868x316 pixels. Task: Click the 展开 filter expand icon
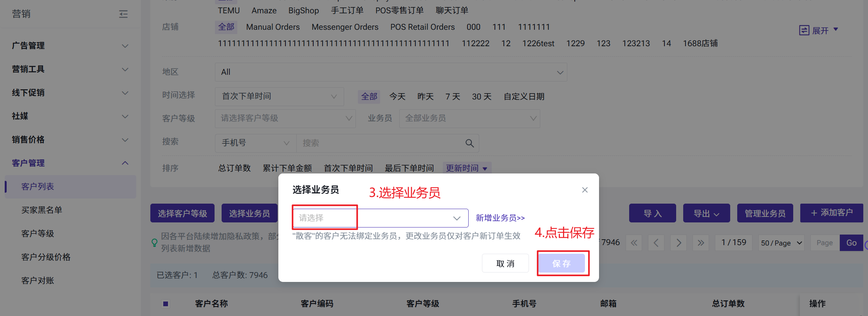click(804, 30)
